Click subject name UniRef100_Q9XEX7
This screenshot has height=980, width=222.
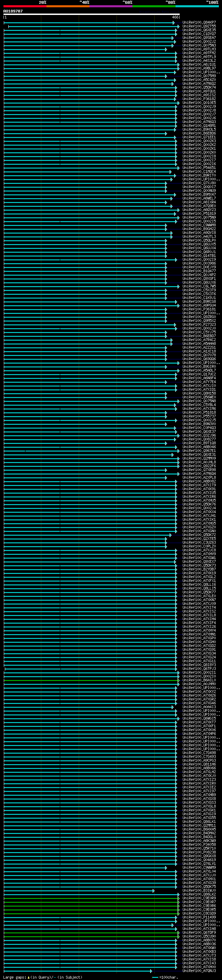pyautogui.click(x=199, y=561)
